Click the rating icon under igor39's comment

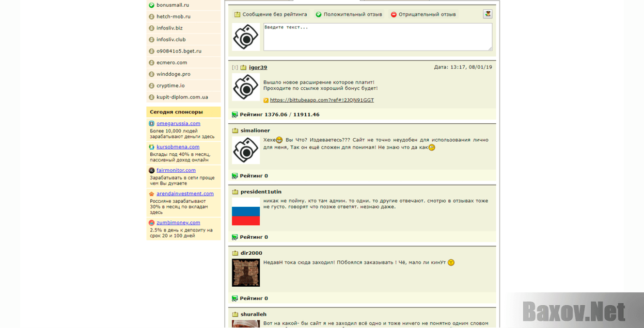click(235, 114)
